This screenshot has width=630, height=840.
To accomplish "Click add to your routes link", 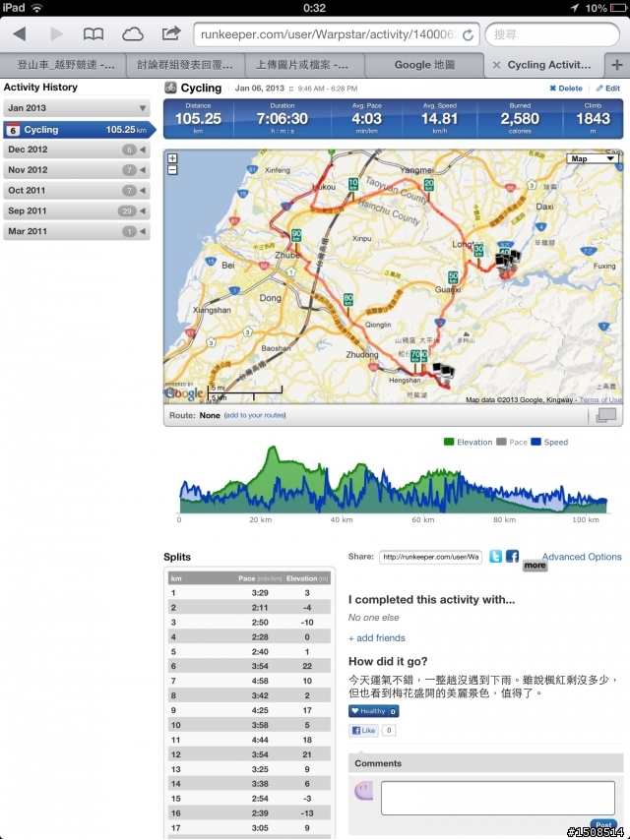I will click(x=255, y=415).
